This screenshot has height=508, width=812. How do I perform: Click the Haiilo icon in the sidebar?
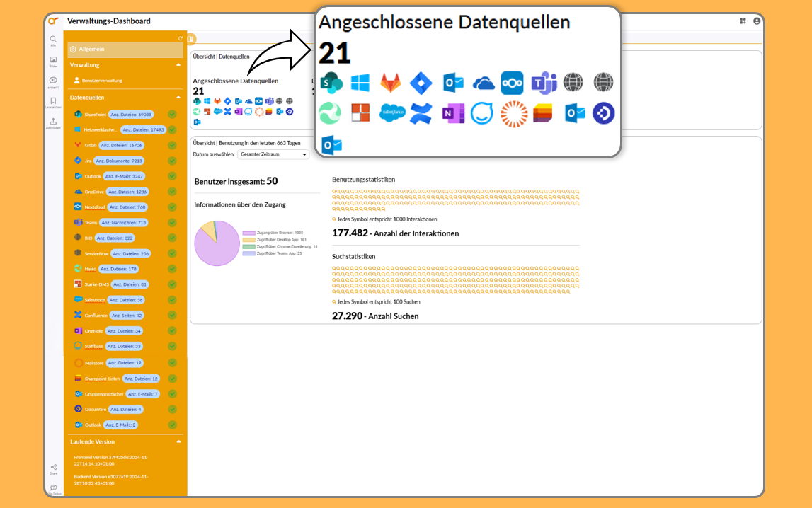coord(78,268)
